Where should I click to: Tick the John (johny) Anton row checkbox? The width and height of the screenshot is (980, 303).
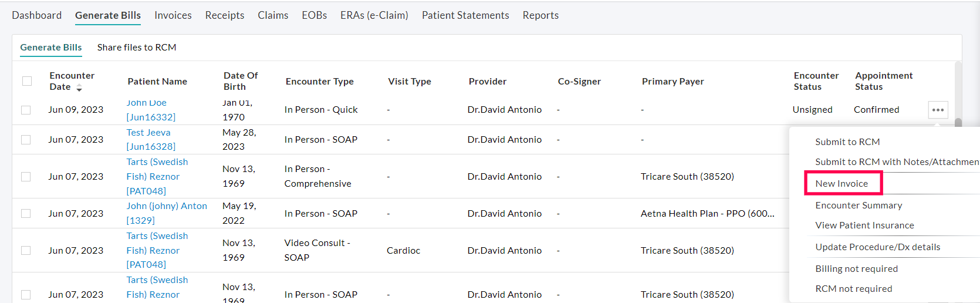(x=26, y=214)
